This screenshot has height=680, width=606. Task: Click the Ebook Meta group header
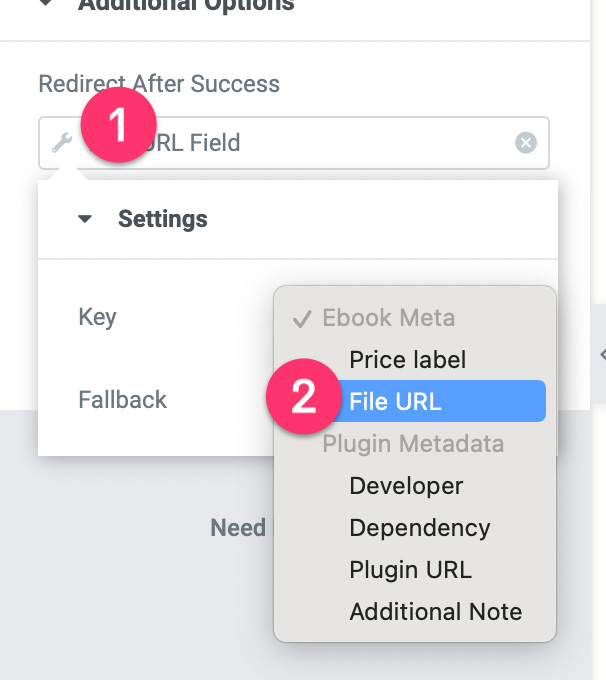coord(389,318)
